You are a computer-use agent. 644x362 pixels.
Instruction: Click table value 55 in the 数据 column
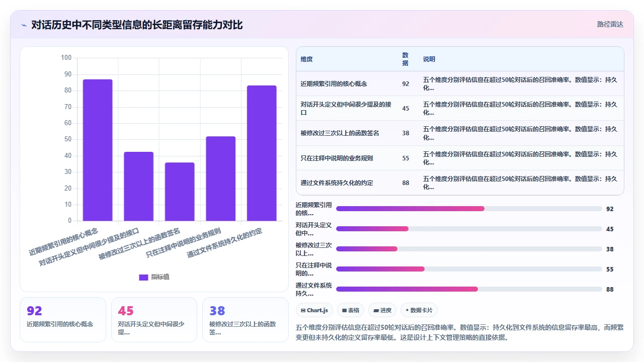(406, 158)
